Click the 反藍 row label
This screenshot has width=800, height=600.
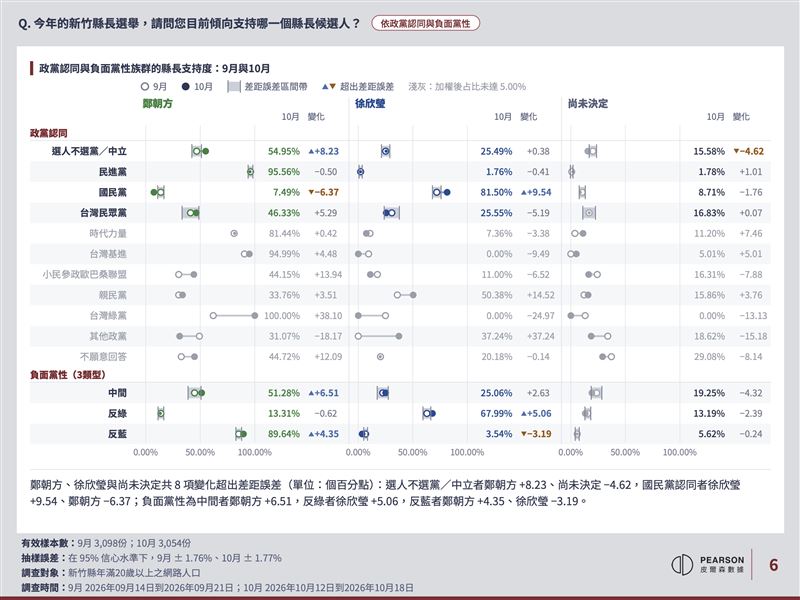117,434
